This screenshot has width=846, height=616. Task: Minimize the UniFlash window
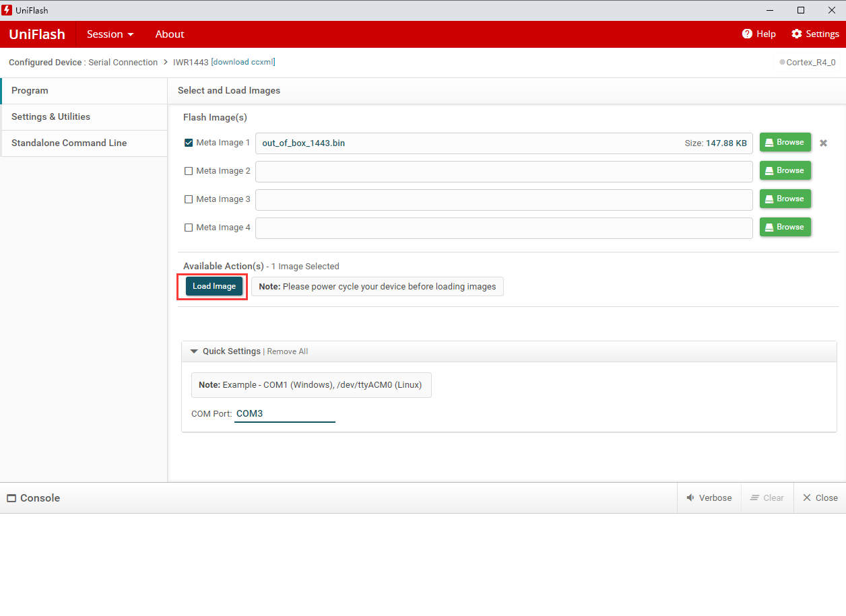(770, 10)
